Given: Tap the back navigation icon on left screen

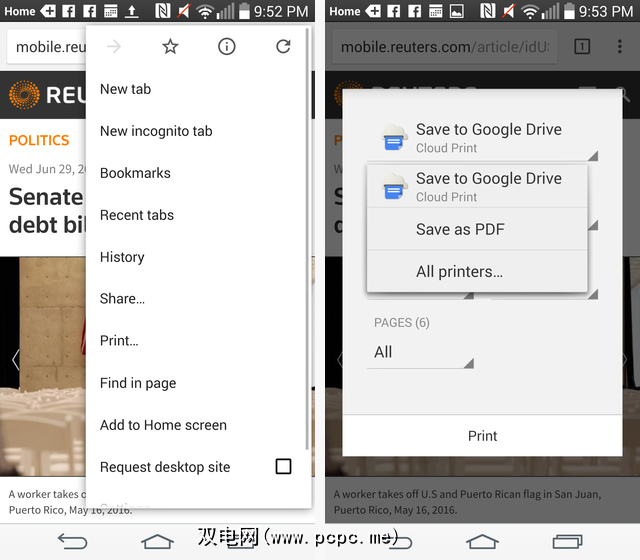Looking at the screenshot, I should click(72, 541).
